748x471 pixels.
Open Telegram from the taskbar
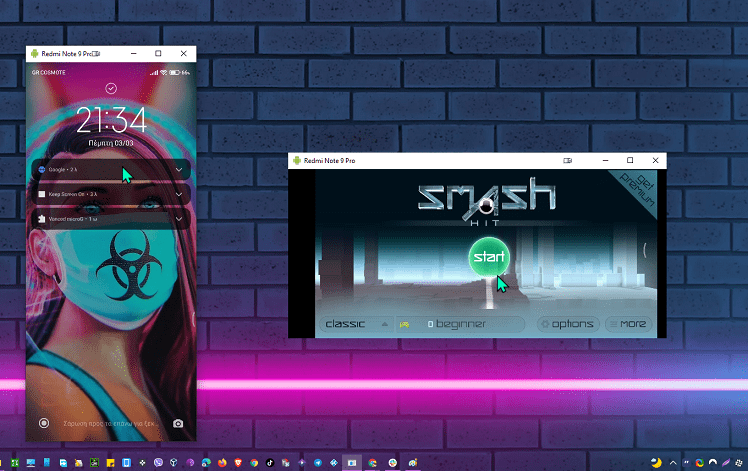[318, 462]
